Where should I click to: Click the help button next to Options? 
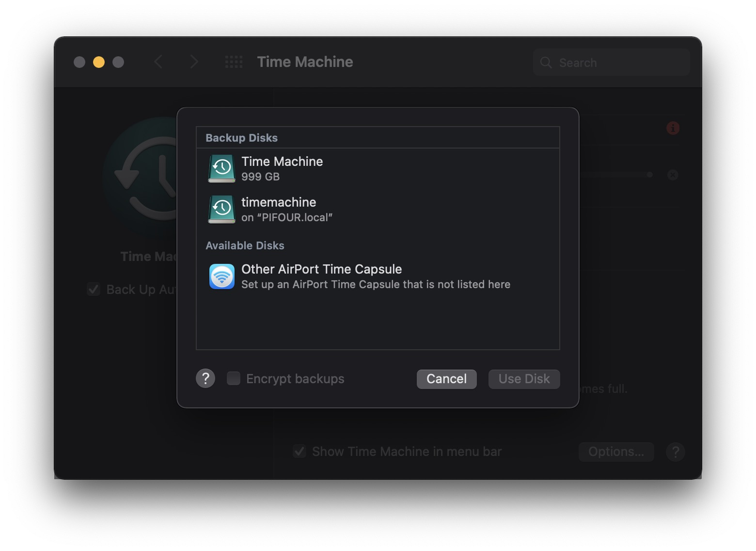point(676,452)
